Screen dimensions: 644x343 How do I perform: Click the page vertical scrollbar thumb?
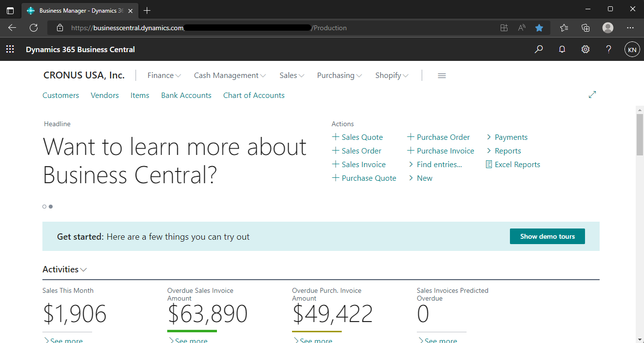pos(640,134)
